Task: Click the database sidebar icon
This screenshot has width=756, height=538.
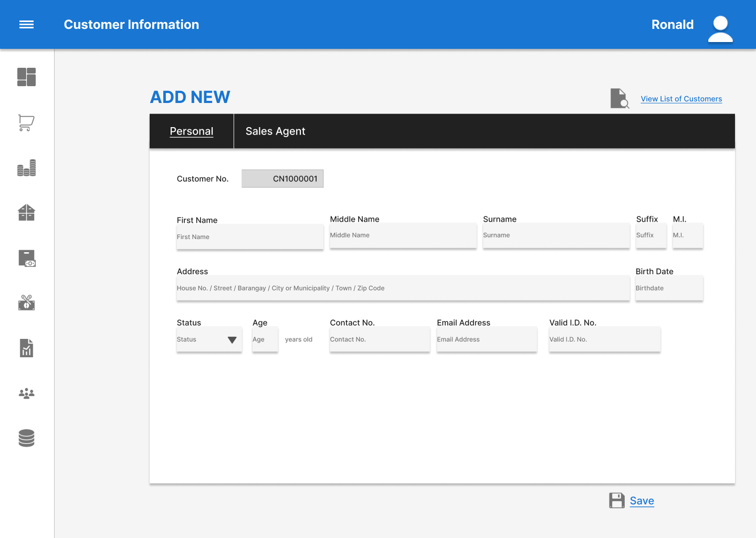Action: [26, 438]
